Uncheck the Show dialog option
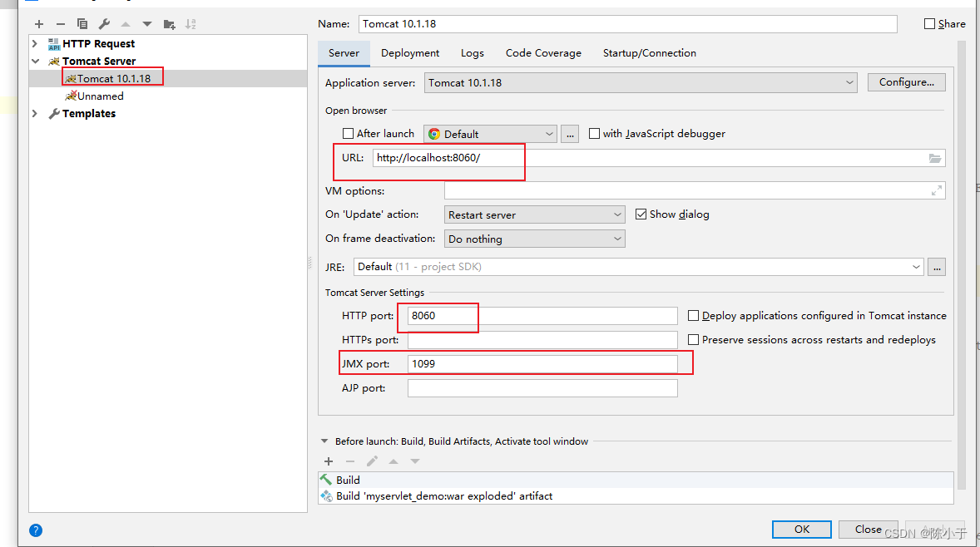This screenshot has height=547, width=980. tap(641, 214)
